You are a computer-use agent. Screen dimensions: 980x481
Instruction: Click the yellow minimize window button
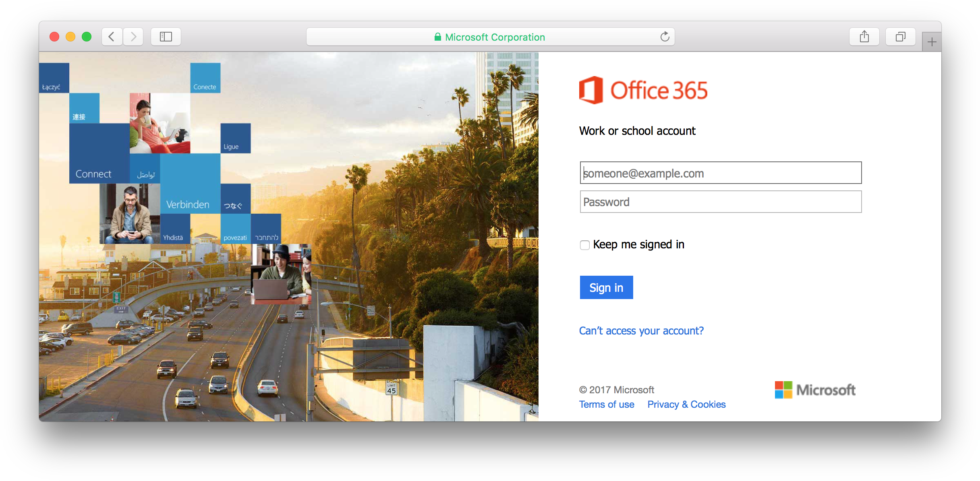pyautogui.click(x=70, y=37)
